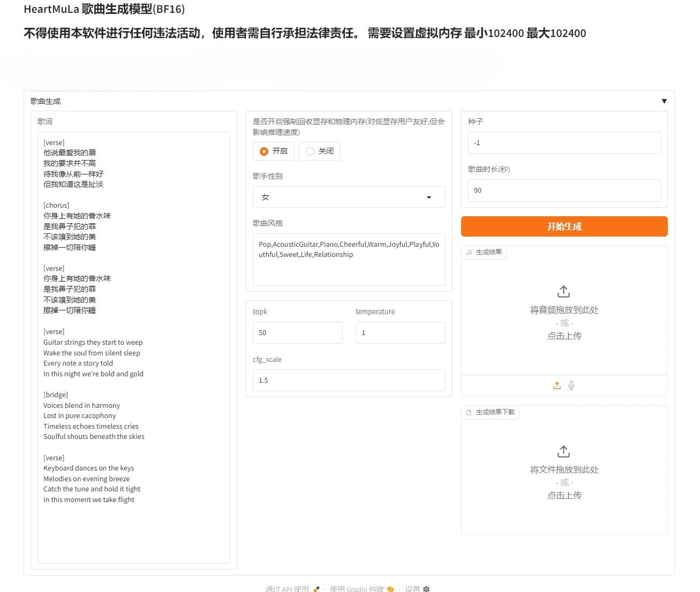Click the orange upload icon under the audio box
The image size is (700, 592).
pos(557,385)
